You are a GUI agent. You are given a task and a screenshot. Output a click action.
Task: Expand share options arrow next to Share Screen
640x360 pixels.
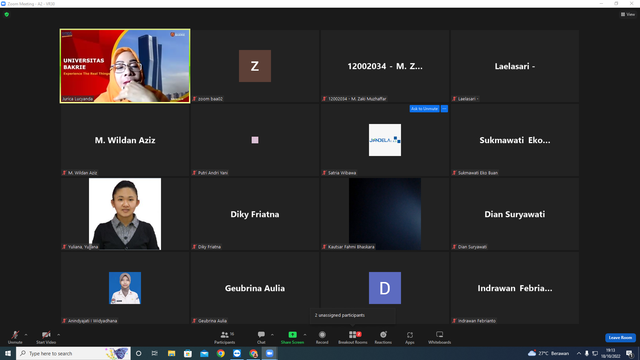tap(305, 335)
